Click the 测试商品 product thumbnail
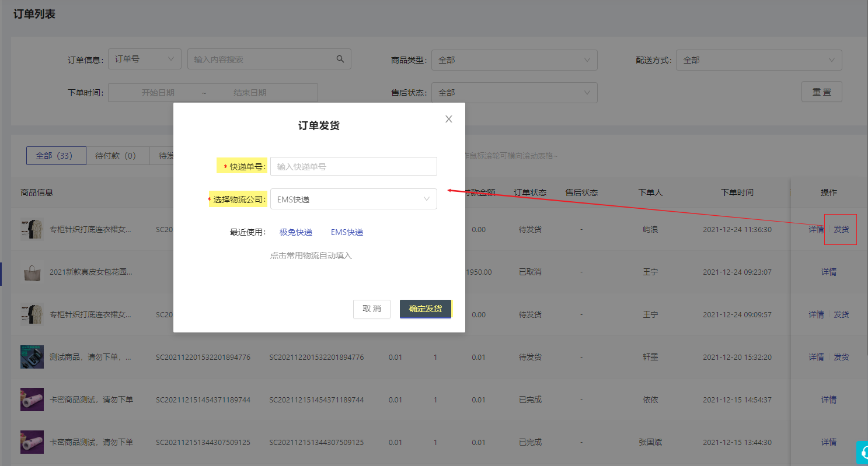Viewport: 868px width, 466px height. (32, 357)
